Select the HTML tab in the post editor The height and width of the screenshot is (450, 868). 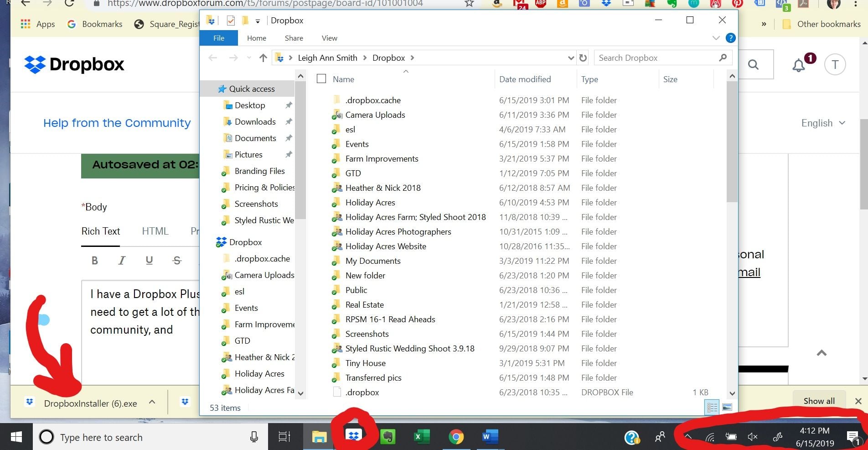tap(155, 231)
